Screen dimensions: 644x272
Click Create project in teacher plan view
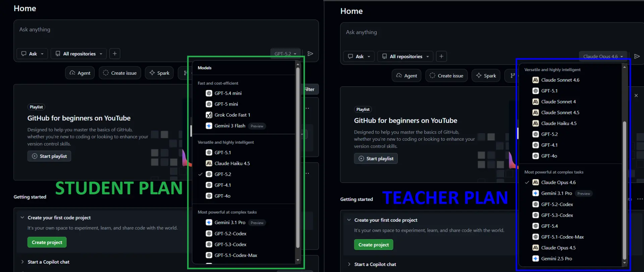(x=374, y=245)
